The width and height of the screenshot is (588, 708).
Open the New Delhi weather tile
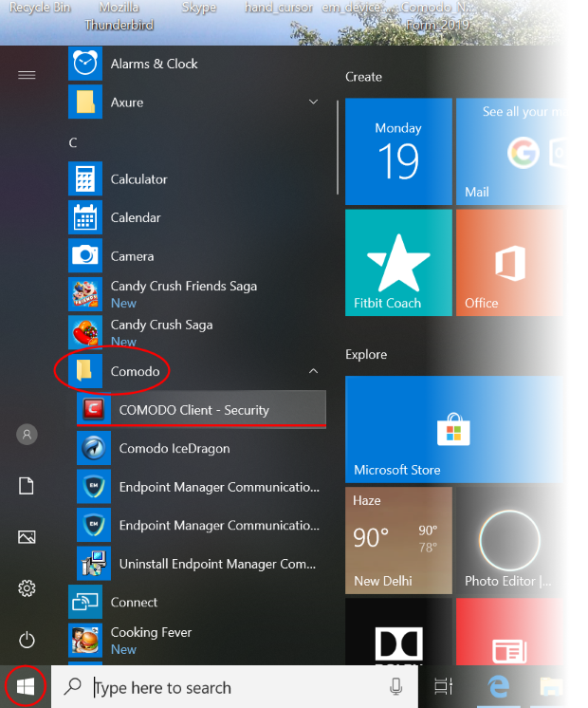[398, 540]
